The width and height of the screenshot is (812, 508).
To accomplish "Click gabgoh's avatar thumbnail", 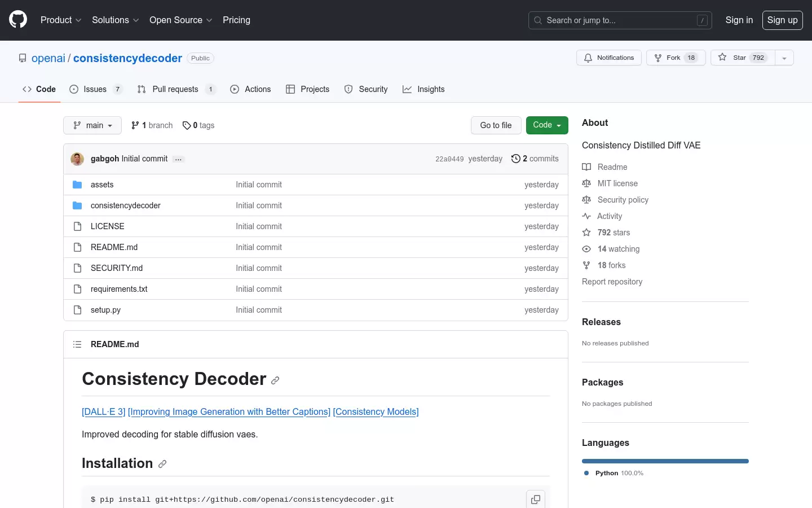I will pyautogui.click(x=77, y=159).
